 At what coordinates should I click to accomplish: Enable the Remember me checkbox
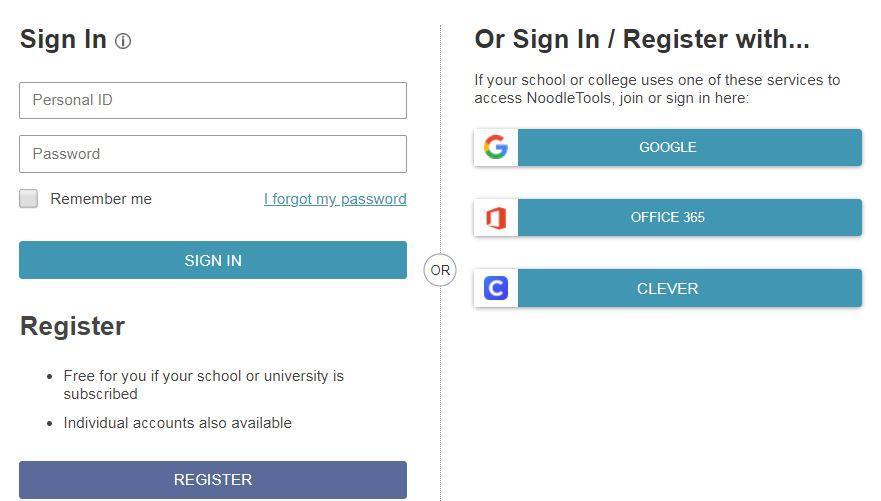coord(29,198)
